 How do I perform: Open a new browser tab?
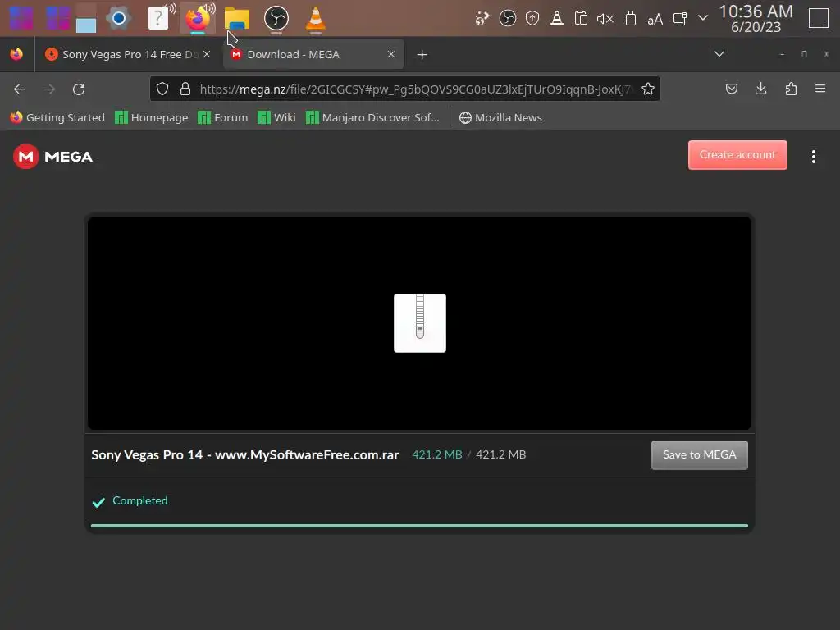tap(422, 55)
